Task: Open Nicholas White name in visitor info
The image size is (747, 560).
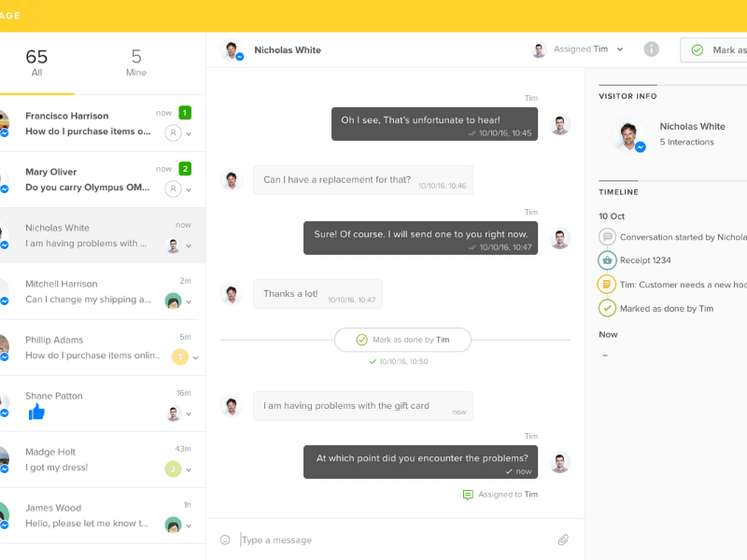Action: (x=692, y=126)
